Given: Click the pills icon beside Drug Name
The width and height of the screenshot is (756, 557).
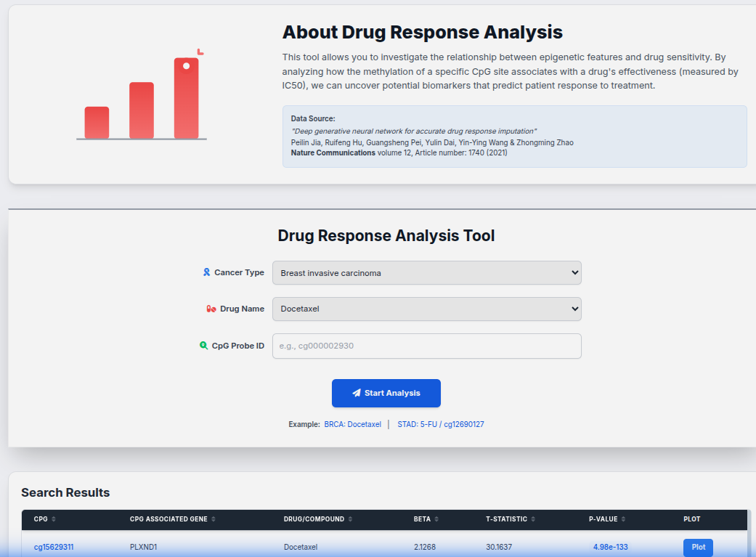Looking at the screenshot, I should coord(211,309).
